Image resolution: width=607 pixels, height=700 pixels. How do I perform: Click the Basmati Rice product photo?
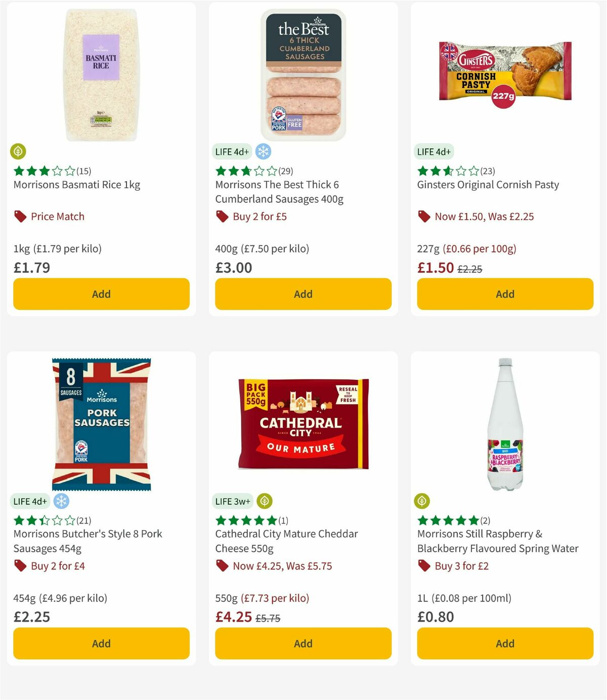(x=101, y=73)
